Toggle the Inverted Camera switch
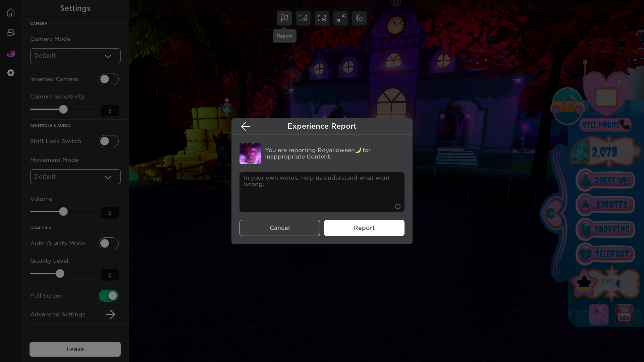 pos(108,79)
